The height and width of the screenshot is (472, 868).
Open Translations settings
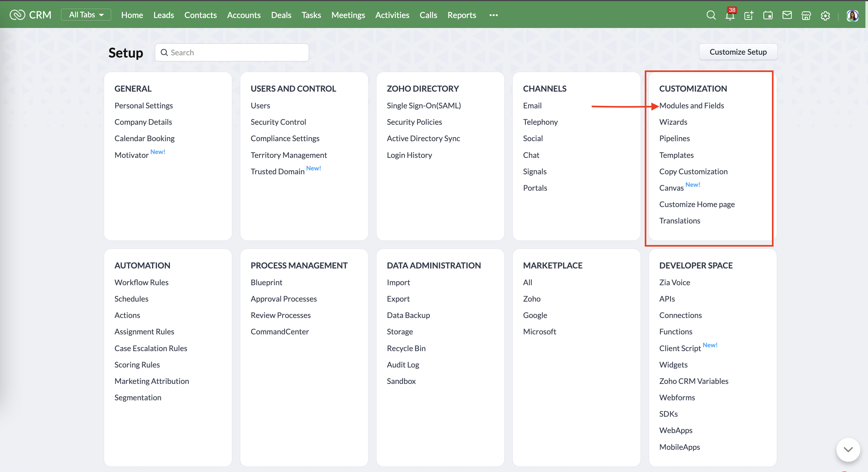tap(680, 221)
